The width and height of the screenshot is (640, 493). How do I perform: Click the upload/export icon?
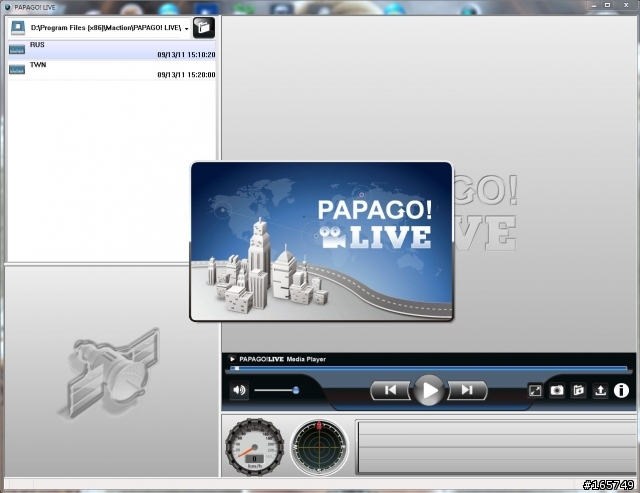point(600,391)
